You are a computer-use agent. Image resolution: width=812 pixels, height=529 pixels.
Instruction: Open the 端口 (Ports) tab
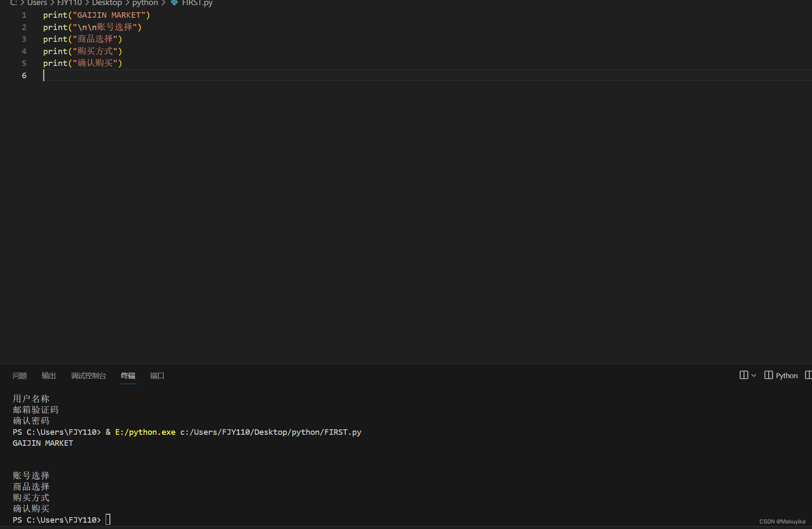tap(157, 375)
